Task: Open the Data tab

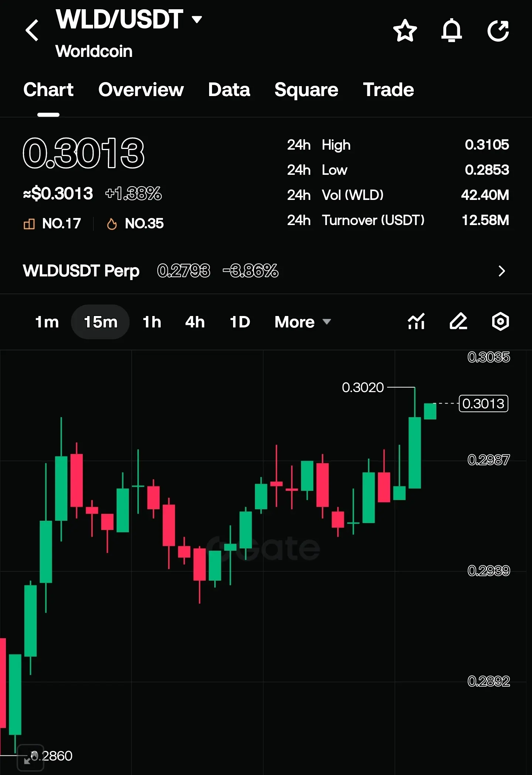Action: [x=229, y=90]
